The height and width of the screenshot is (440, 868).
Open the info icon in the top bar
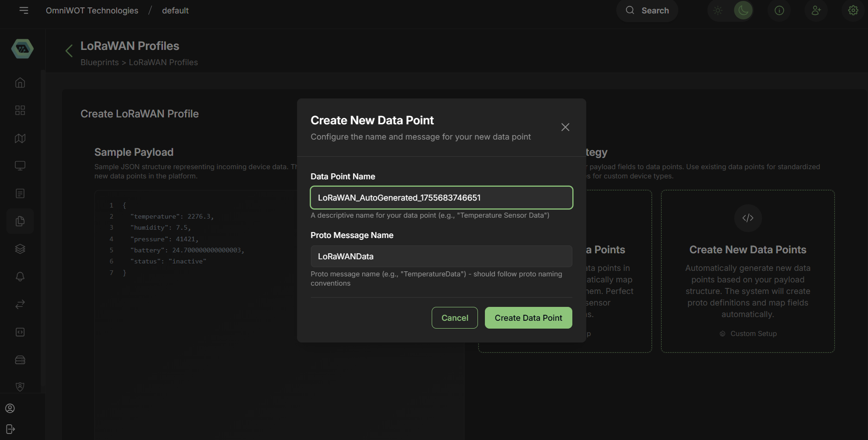pos(779,10)
